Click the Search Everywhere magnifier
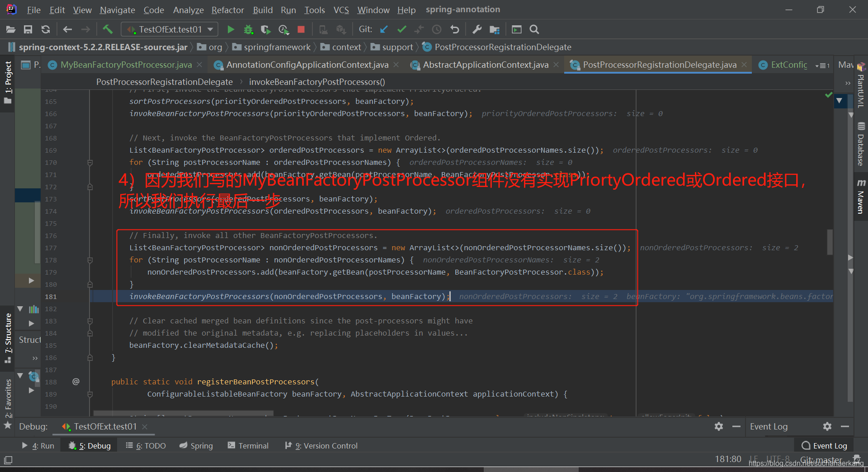The width and height of the screenshot is (868, 472). 534,29
